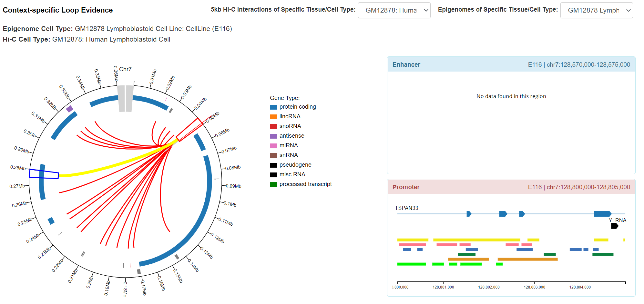644x304 pixels.
Task: Click the long yellow epigenome track bar
Action: point(477,240)
